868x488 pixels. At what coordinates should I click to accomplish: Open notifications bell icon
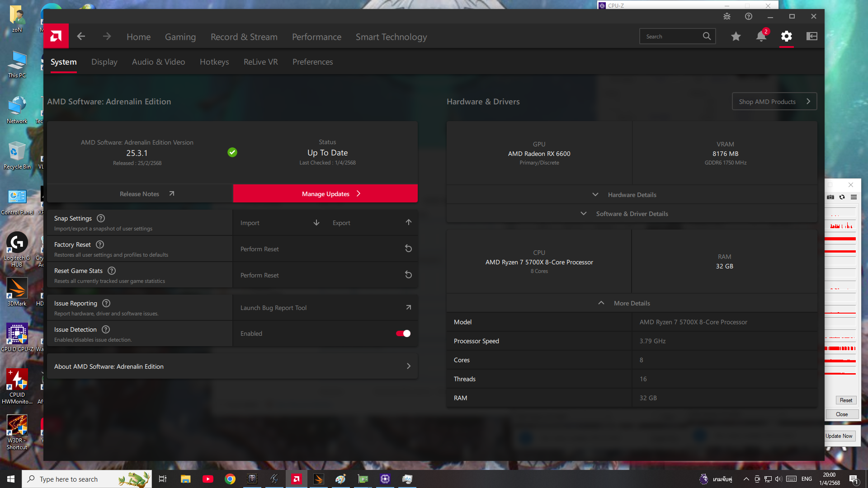pos(761,36)
